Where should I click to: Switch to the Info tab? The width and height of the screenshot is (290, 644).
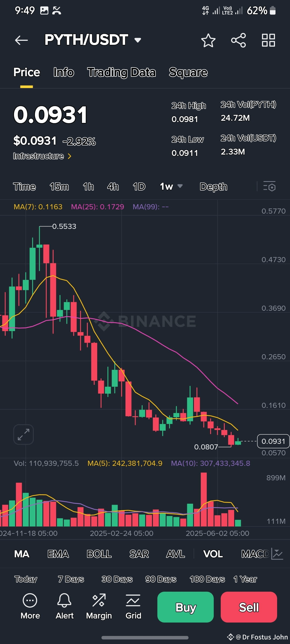pos(64,72)
